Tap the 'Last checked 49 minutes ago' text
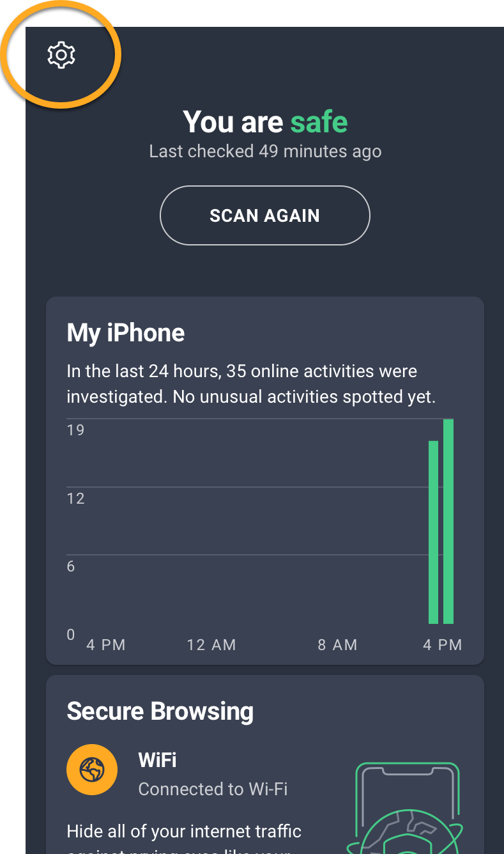 click(x=265, y=151)
